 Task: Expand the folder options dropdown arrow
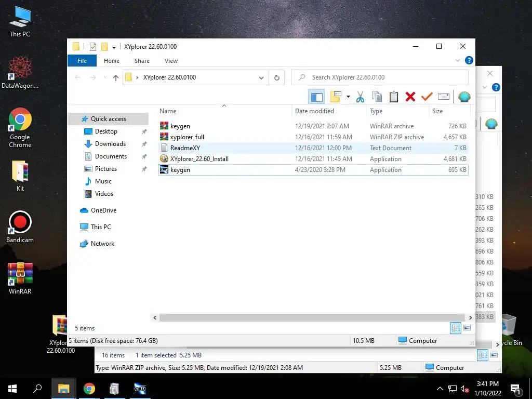348,97
